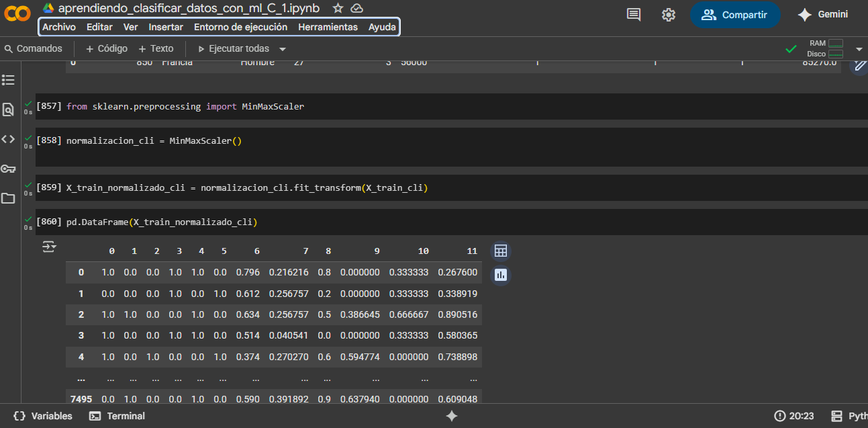Open the Herramientas menu
The image size is (868, 428).
coord(328,27)
